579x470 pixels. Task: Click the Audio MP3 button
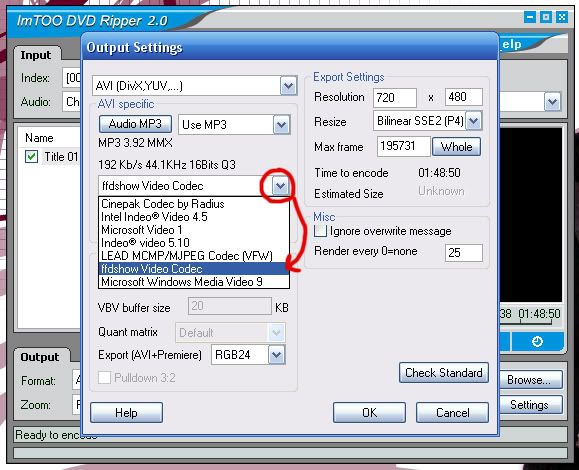pyautogui.click(x=135, y=124)
